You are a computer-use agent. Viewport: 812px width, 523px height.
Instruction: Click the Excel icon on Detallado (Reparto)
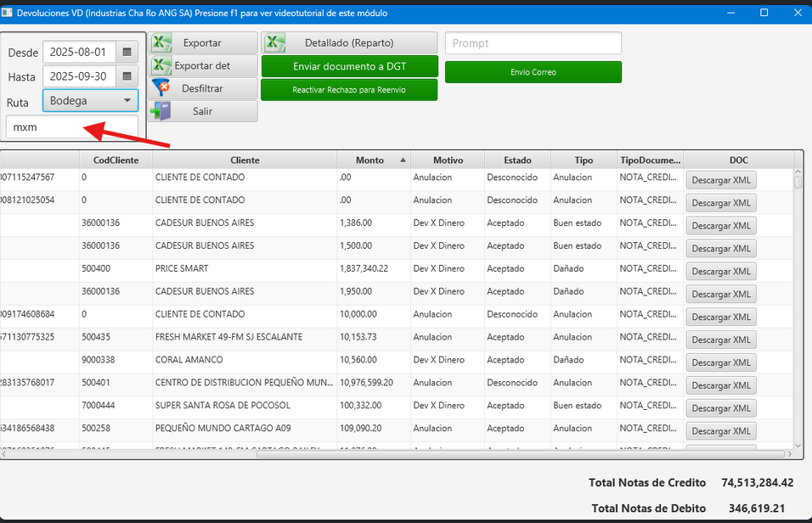tap(274, 43)
